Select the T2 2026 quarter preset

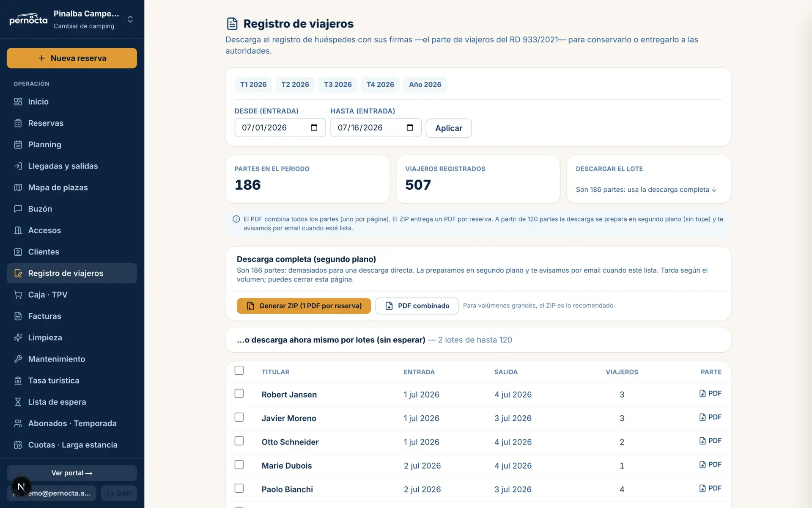(295, 85)
